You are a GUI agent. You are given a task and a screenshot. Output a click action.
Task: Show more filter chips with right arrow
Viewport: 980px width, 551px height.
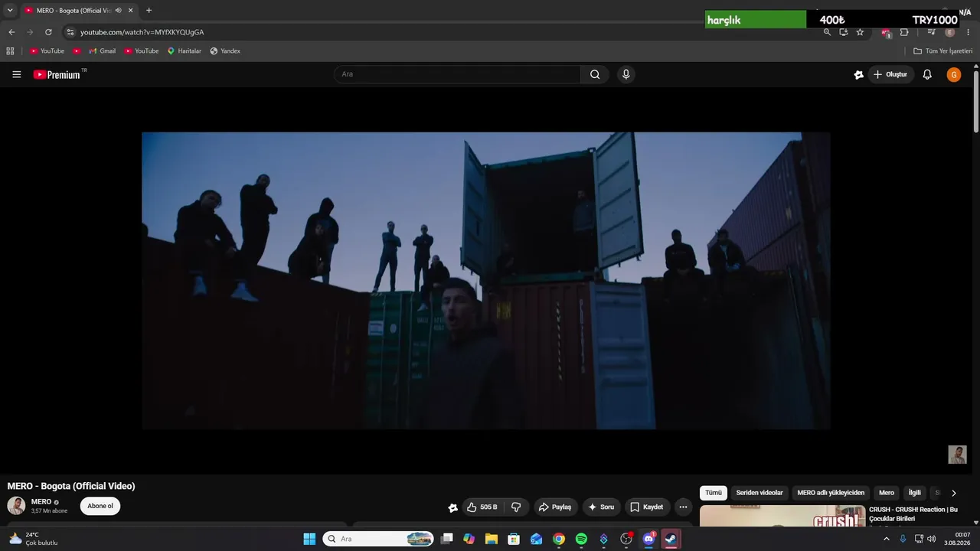point(953,493)
